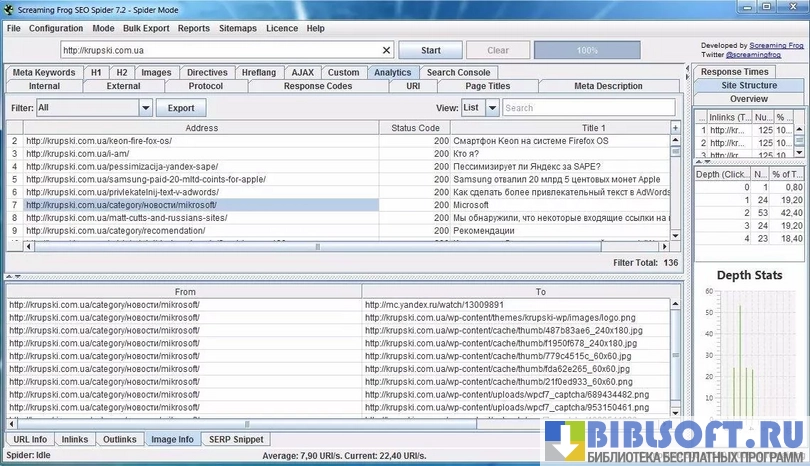Click the collapse arrow left of Response Times tab
Viewport: 810px width, 466px height.
(687, 73)
